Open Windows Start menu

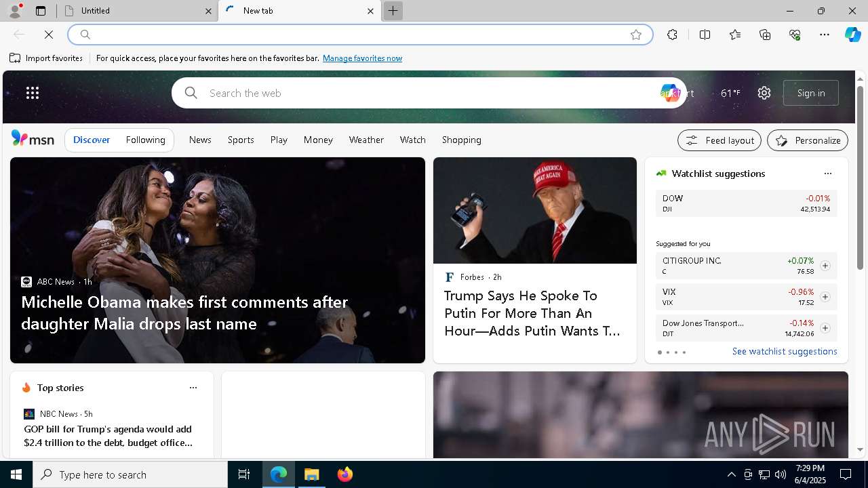[16, 474]
